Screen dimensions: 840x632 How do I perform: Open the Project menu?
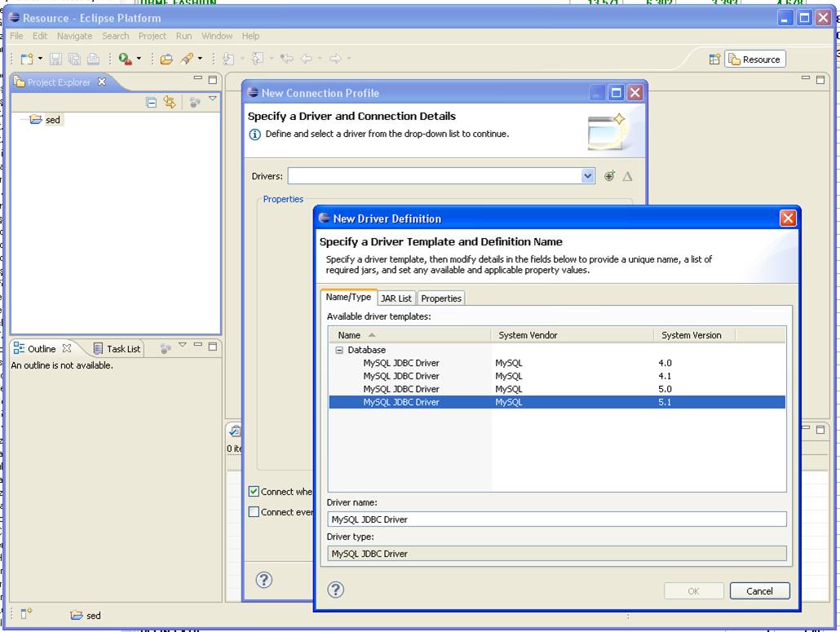(153, 36)
